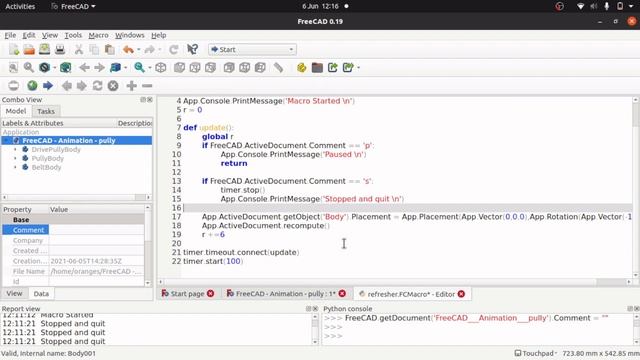The height and width of the screenshot is (360, 640).
Task: Open the Help menu
Action: pyautogui.click(x=158, y=35)
